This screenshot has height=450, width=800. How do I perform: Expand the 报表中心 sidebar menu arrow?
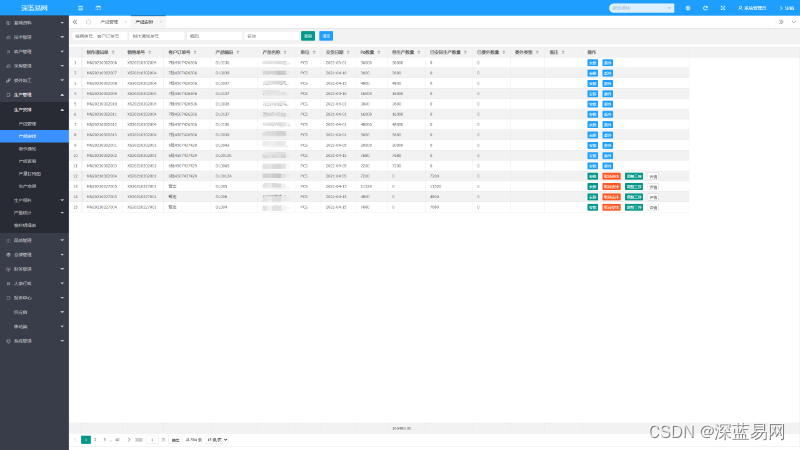[62, 298]
